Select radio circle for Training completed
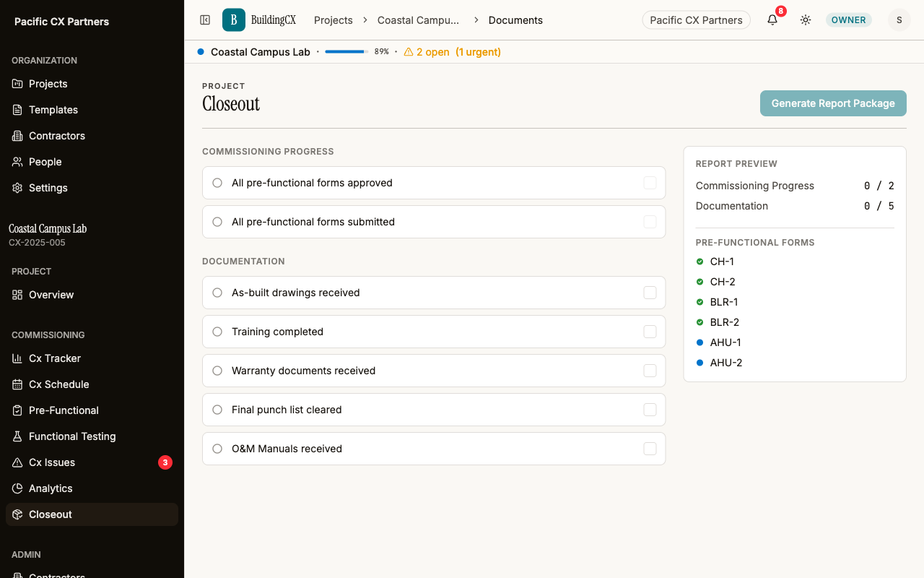This screenshot has width=924, height=578. point(217,332)
